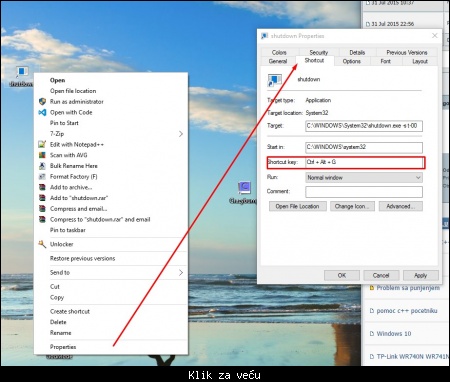Click the Shortcut key input field
Screen dimensions: 450x382
[364, 162]
